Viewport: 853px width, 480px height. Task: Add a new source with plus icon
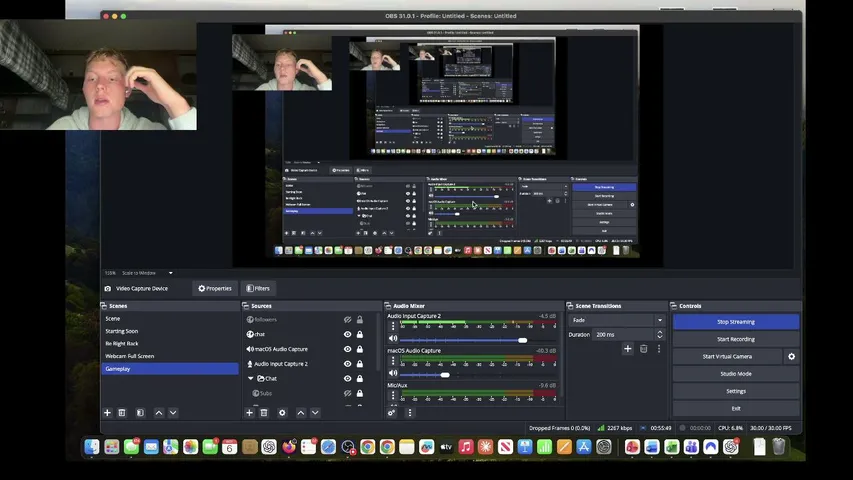coord(249,413)
